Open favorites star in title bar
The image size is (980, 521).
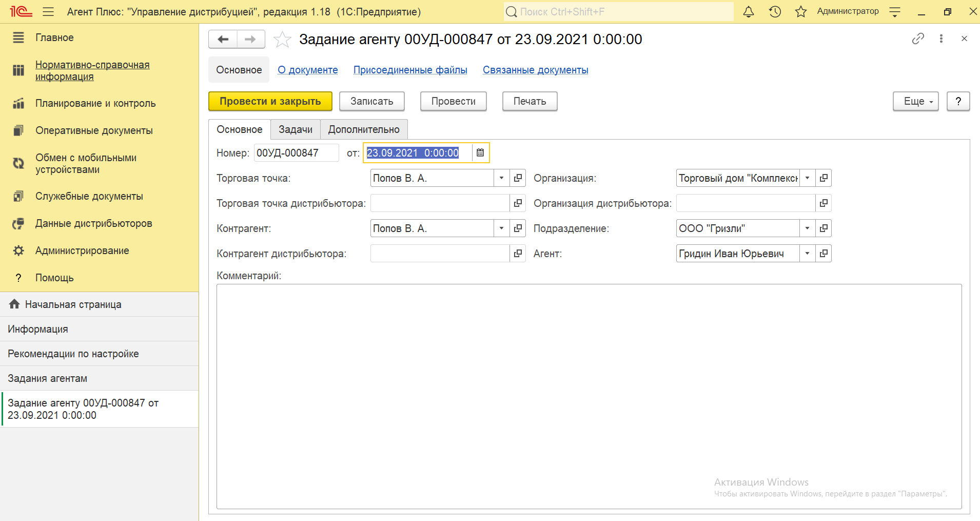pyautogui.click(x=800, y=11)
